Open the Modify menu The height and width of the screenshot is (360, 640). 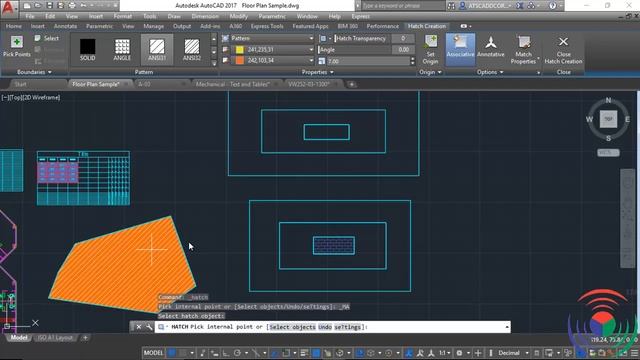238,16
